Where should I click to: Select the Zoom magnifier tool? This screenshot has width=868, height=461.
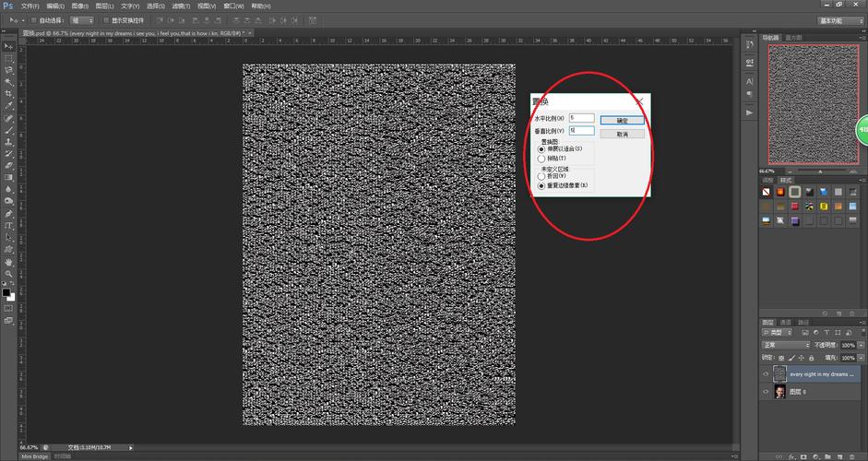tap(8, 274)
